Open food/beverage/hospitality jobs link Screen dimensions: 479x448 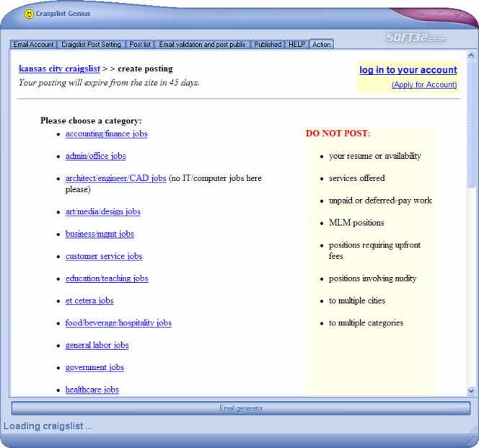[x=118, y=323]
